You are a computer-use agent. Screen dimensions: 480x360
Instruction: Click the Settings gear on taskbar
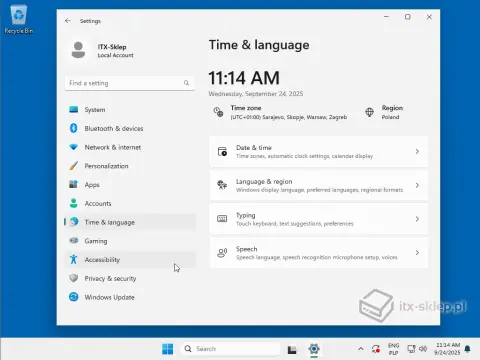314,349
